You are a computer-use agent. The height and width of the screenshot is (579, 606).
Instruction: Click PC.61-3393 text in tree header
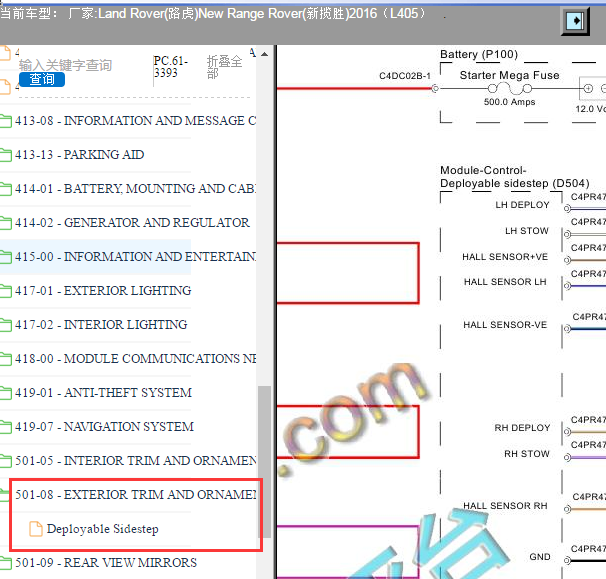coord(170,67)
